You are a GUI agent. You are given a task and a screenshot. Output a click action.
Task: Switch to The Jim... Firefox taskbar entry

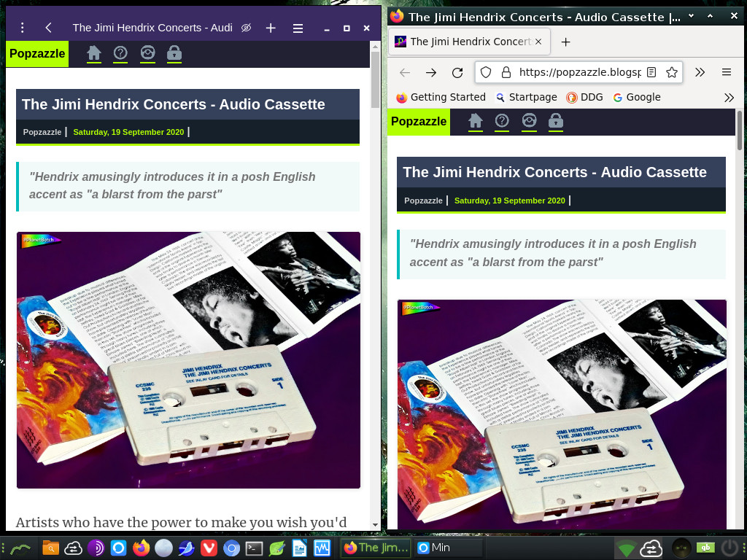[376, 548]
